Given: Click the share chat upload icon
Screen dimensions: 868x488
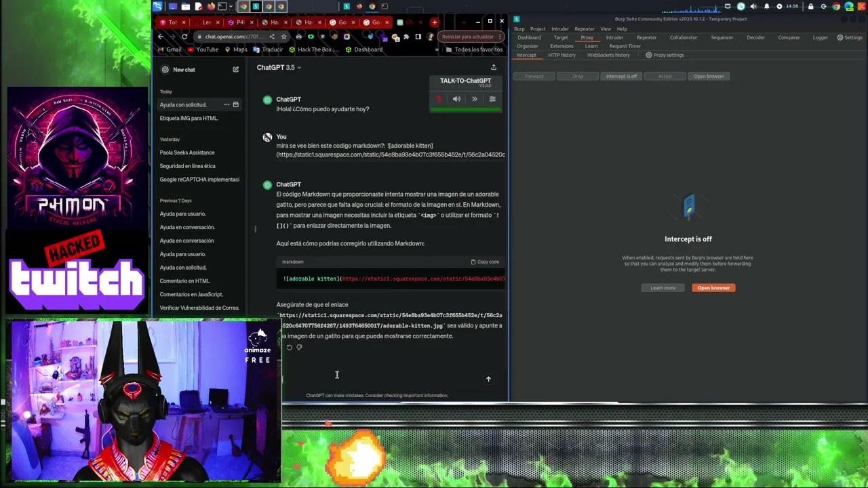Looking at the screenshot, I should pyautogui.click(x=494, y=67).
